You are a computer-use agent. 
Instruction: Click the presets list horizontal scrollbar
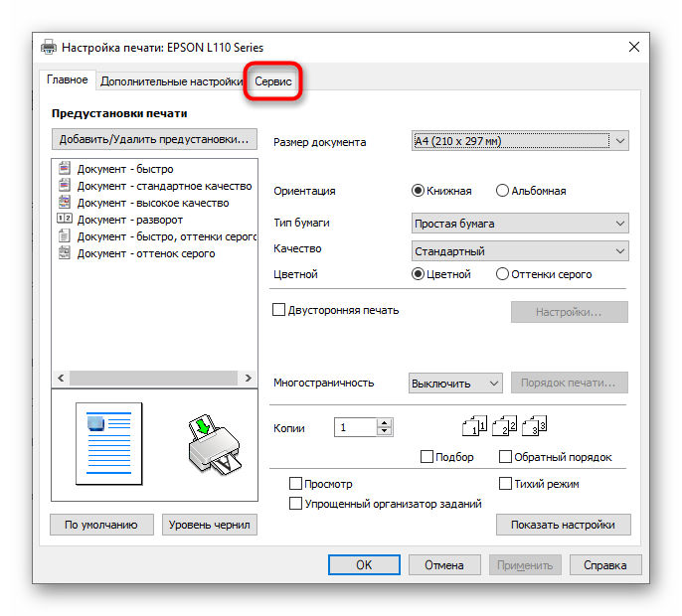point(149,378)
